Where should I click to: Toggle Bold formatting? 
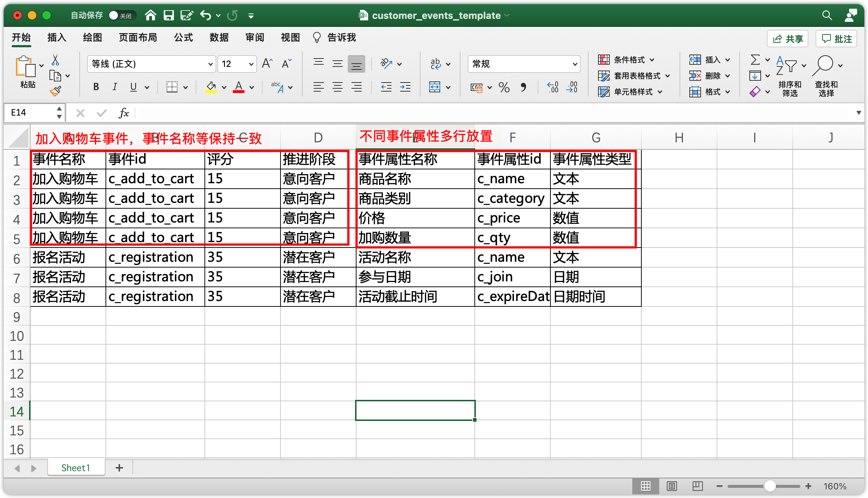[x=96, y=87]
